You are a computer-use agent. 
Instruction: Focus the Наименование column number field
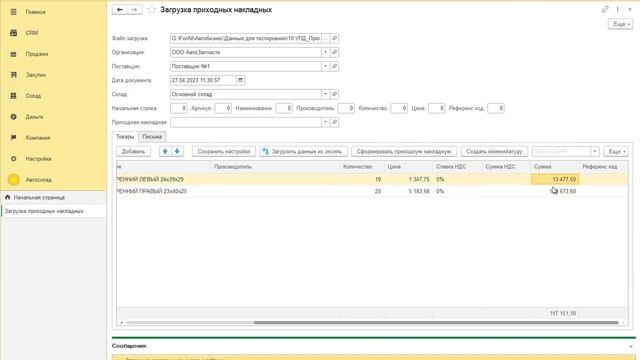pyautogui.click(x=284, y=108)
